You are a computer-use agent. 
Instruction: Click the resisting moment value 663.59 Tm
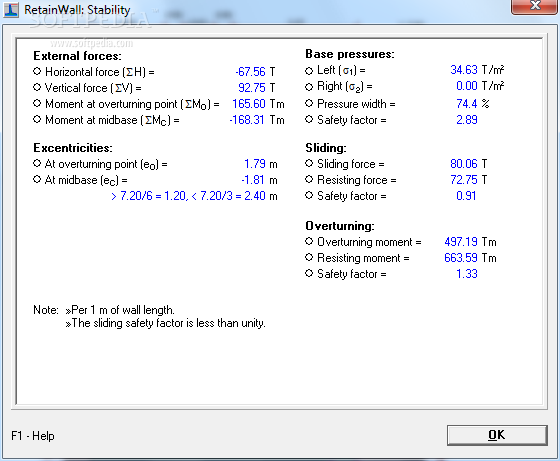[470, 258]
